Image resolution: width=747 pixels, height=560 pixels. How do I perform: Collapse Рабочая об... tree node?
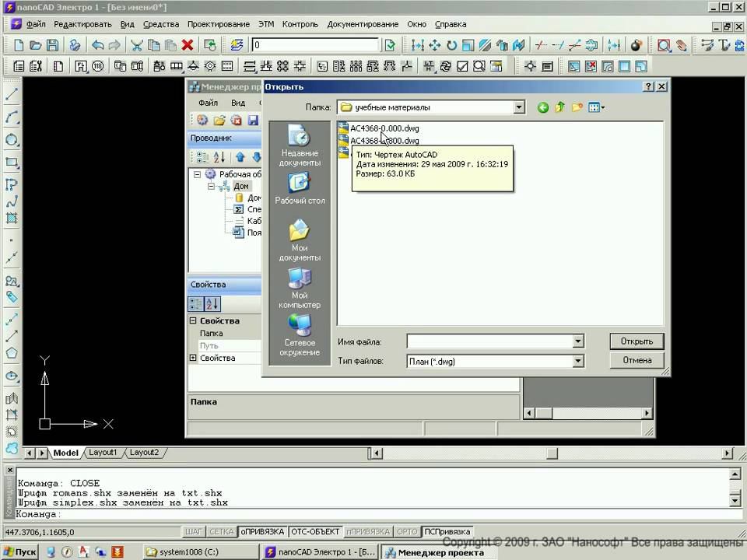tap(197, 174)
